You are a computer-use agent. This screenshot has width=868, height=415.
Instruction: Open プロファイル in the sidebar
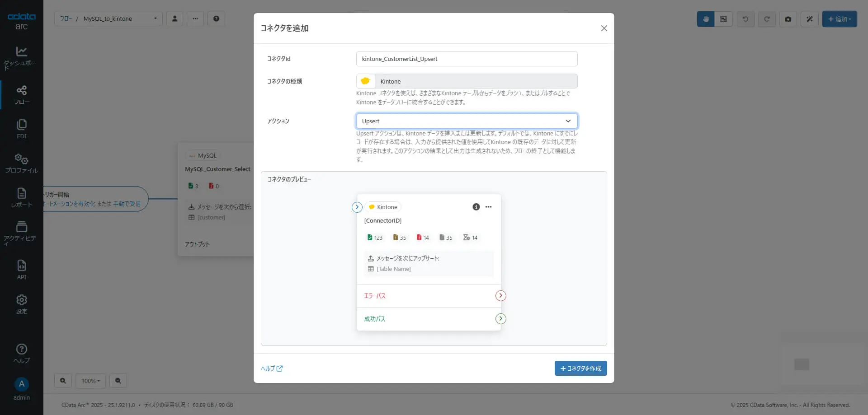click(x=21, y=163)
